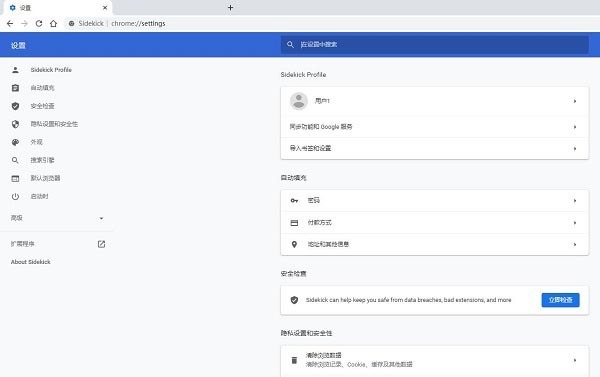Focus the settings search field
Viewport: 600px width, 377px height.
(435, 45)
